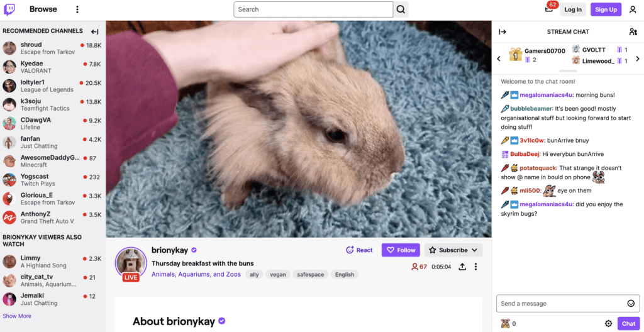Viewport: 644px width, 332px height.
Task: Collapse the stream chat panel
Action: click(x=502, y=31)
